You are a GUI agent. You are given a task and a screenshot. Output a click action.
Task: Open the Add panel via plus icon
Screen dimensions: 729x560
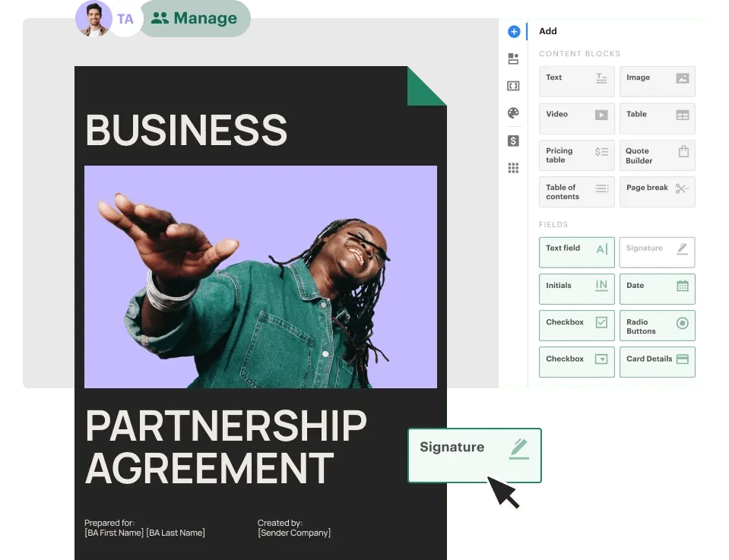coord(513,31)
